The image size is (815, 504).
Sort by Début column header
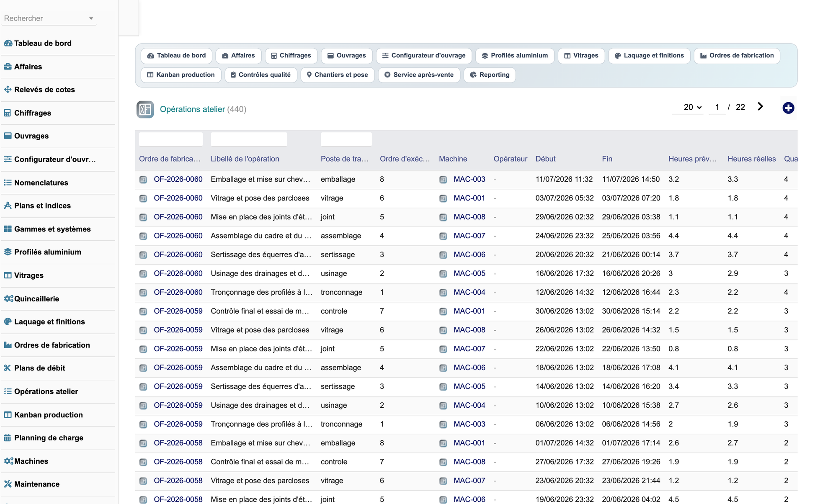pos(545,159)
